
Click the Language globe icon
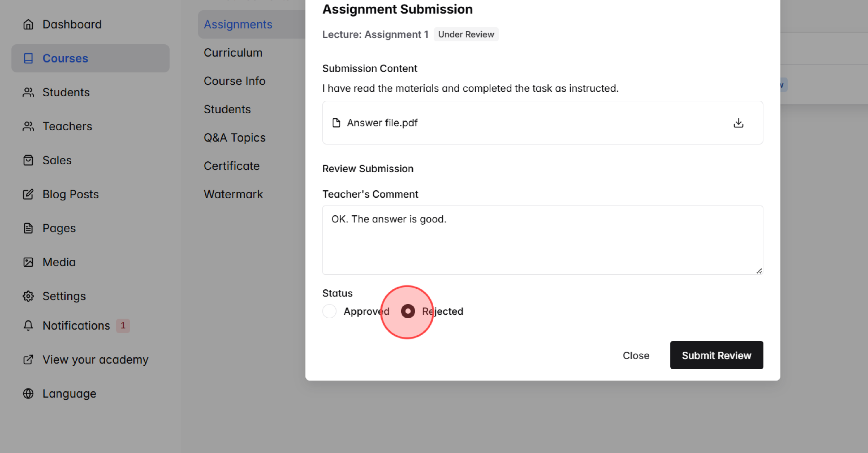(x=28, y=393)
